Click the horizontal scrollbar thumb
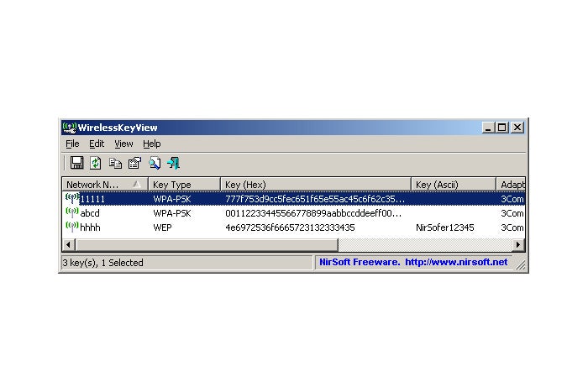 pyautogui.click(x=207, y=245)
